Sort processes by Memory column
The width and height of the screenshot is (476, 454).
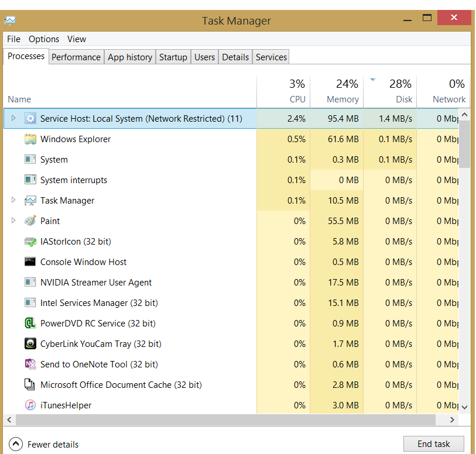point(336,92)
